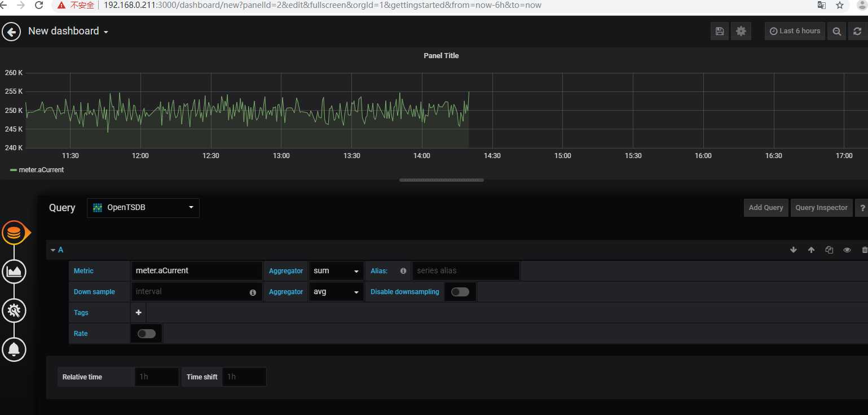Click the browser address bar URL
This screenshot has height=415, width=868.
[x=323, y=5]
